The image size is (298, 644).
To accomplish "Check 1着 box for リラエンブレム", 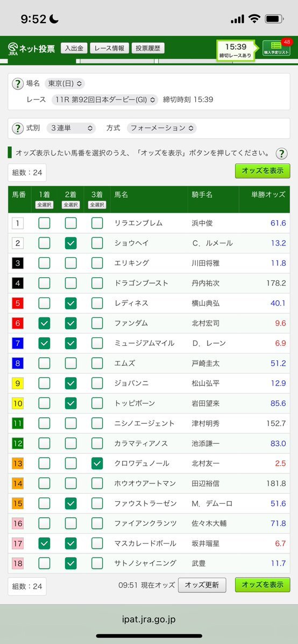I will tap(45, 223).
